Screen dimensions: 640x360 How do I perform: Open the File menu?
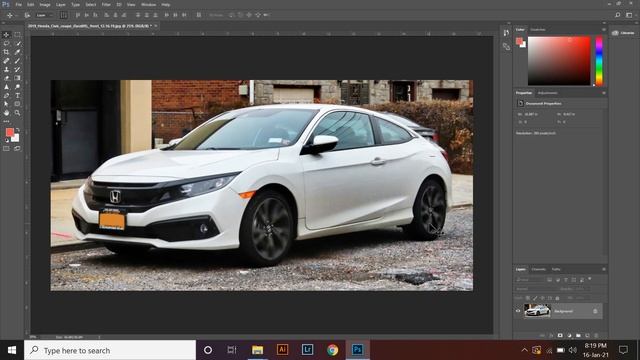[x=18, y=4]
